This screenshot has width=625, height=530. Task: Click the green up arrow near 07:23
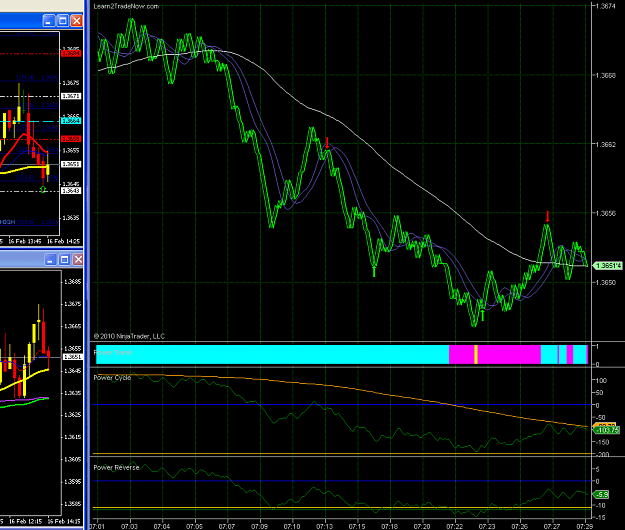[483, 315]
